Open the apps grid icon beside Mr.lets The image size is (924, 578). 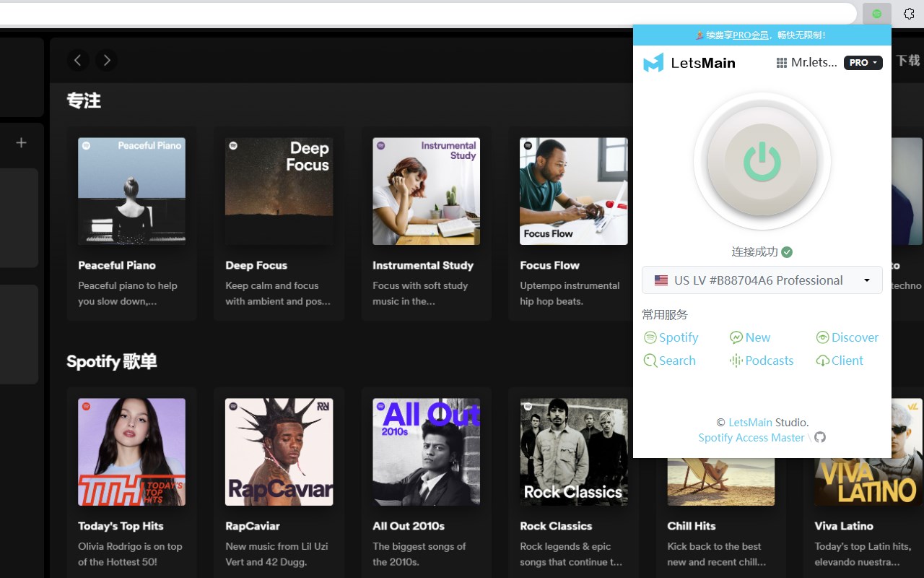click(x=781, y=63)
